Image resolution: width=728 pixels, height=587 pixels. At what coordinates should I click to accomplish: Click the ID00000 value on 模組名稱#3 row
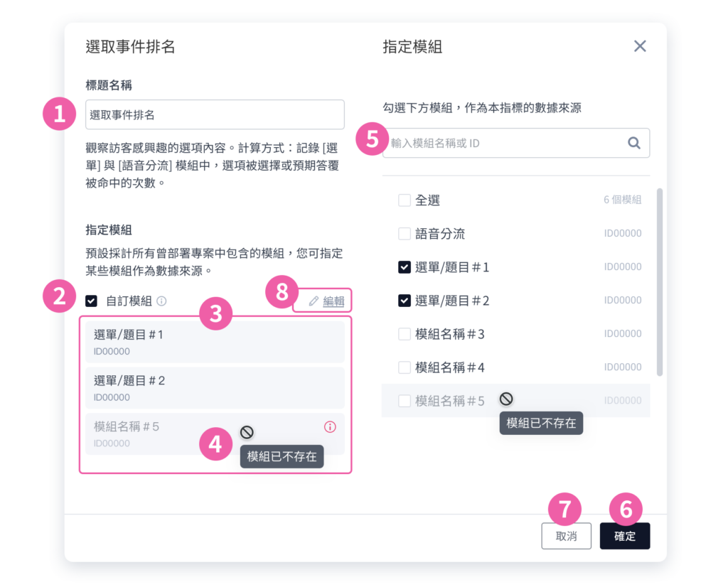[x=623, y=333]
